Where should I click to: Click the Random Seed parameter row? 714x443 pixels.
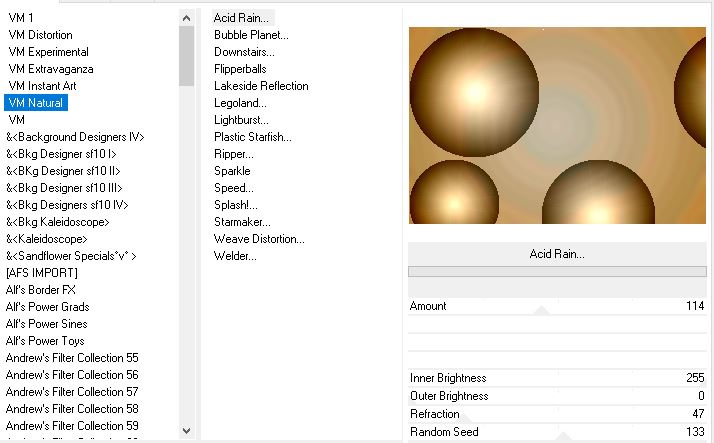click(x=557, y=432)
